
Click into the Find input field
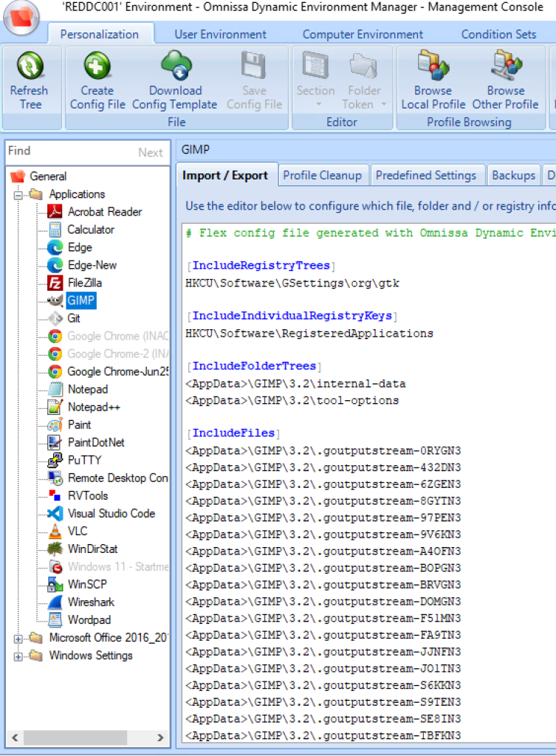click(x=70, y=152)
